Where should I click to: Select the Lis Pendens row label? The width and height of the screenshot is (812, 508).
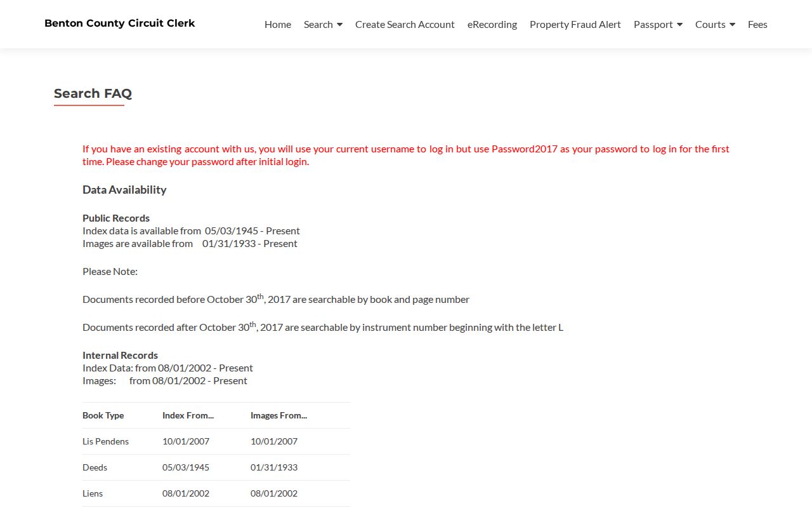105,441
